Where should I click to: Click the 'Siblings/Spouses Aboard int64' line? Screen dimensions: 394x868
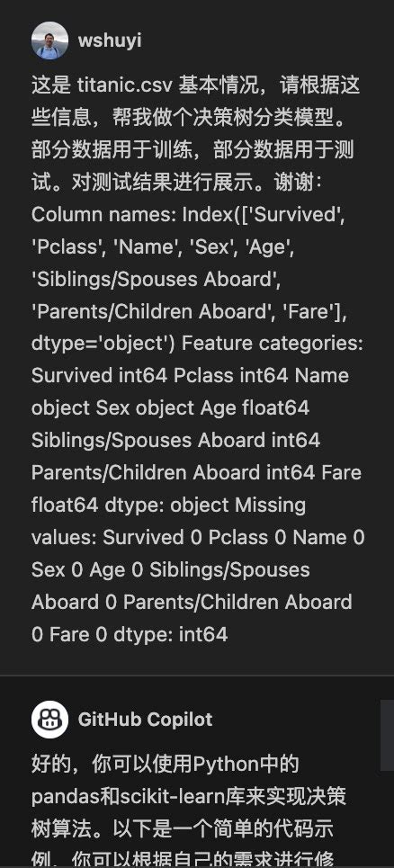tap(176, 440)
